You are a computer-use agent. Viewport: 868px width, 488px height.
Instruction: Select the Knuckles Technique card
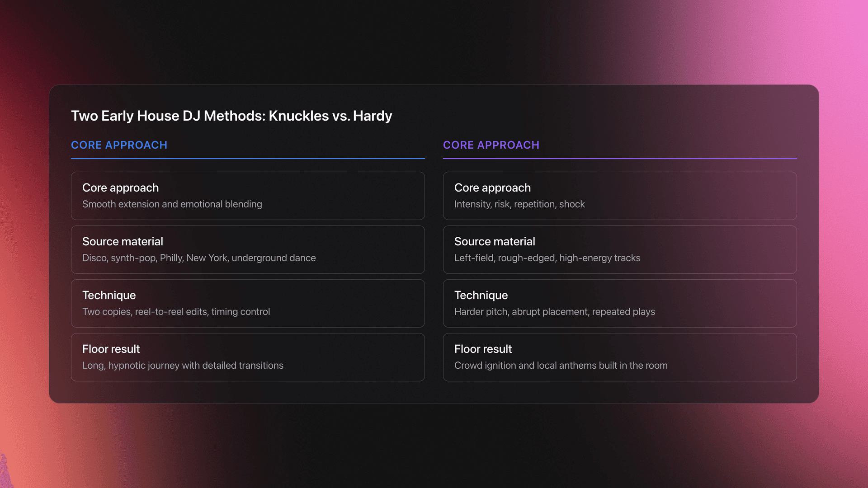(x=248, y=303)
